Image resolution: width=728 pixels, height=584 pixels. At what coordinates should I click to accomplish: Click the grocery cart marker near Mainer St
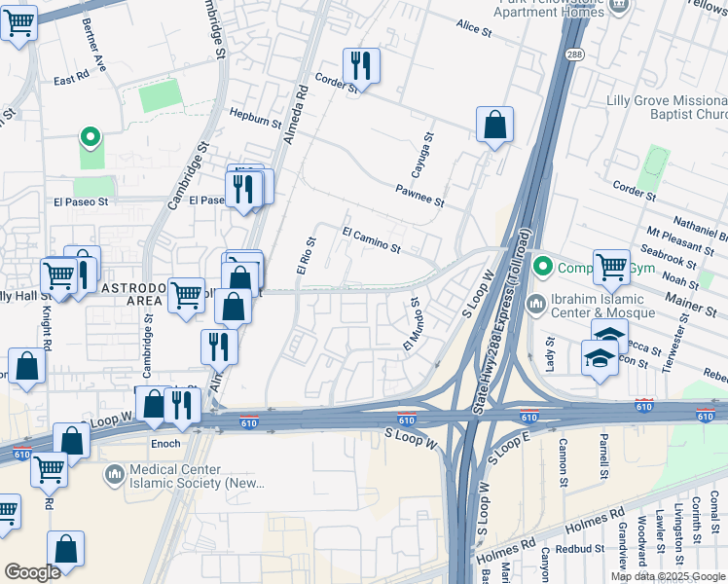pos(611,268)
